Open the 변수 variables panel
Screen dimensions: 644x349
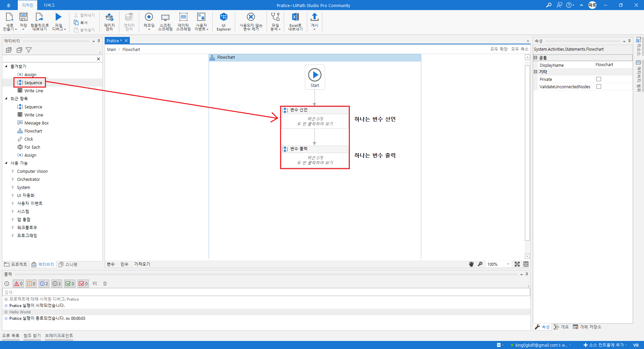click(x=111, y=264)
